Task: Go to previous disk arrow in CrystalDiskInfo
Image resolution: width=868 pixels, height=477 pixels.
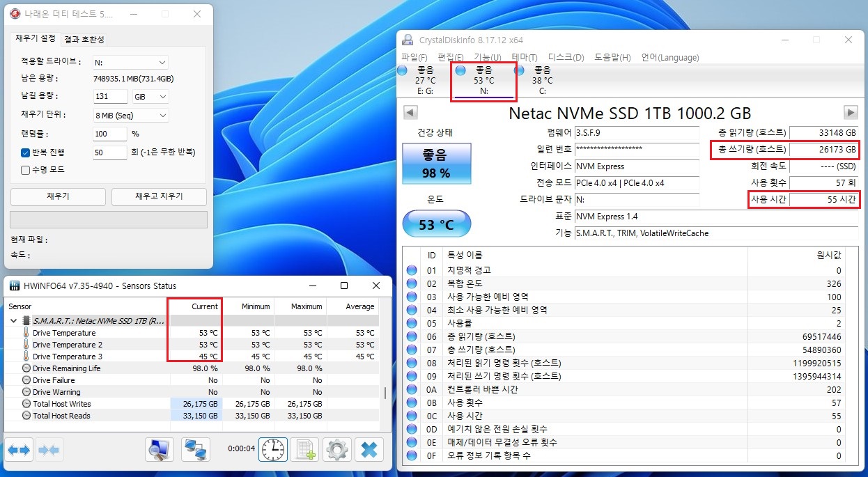Action: [x=410, y=112]
